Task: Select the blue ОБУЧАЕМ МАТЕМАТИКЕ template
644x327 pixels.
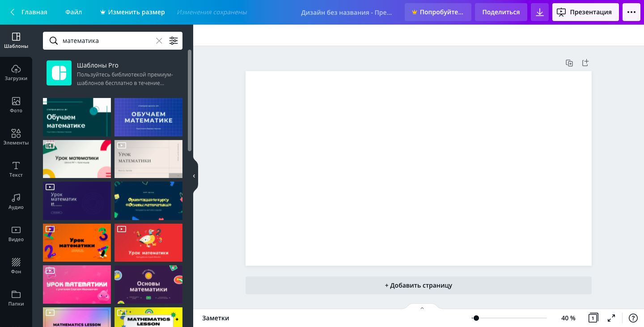Action: pos(148,117)
